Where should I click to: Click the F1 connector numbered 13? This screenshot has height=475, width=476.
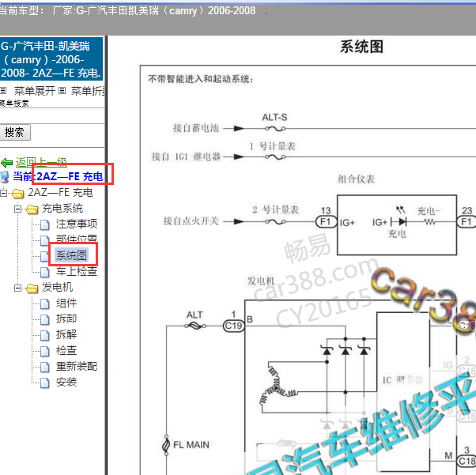tap(327, 221)
